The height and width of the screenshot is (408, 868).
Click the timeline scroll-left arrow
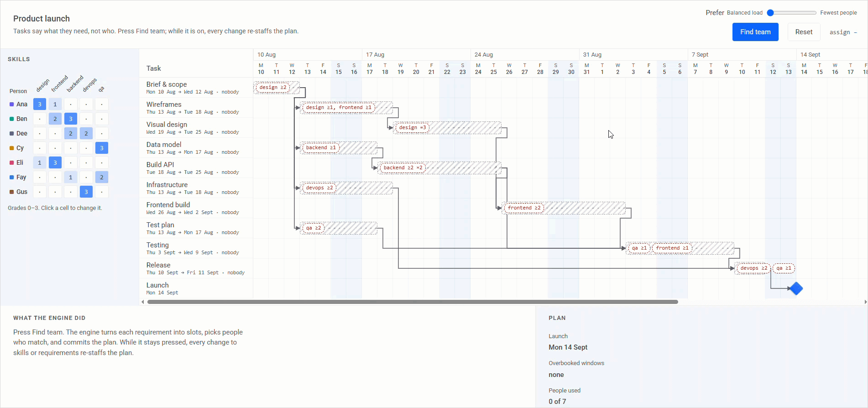[143, 302]
